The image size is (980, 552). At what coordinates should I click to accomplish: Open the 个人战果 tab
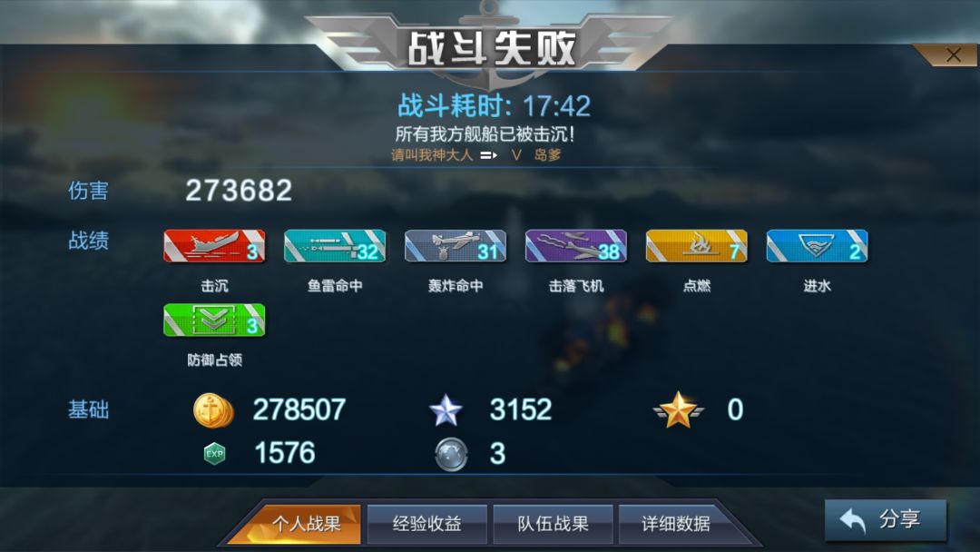point(307,524)
